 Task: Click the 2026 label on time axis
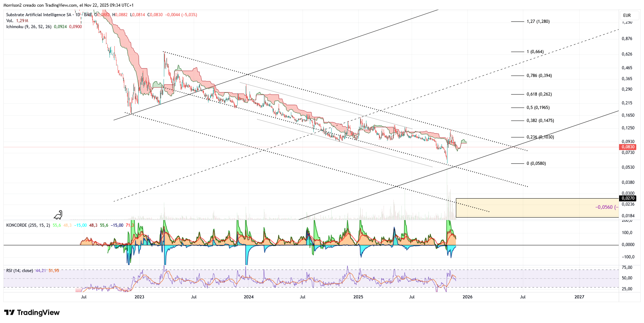tap(467, 297)
